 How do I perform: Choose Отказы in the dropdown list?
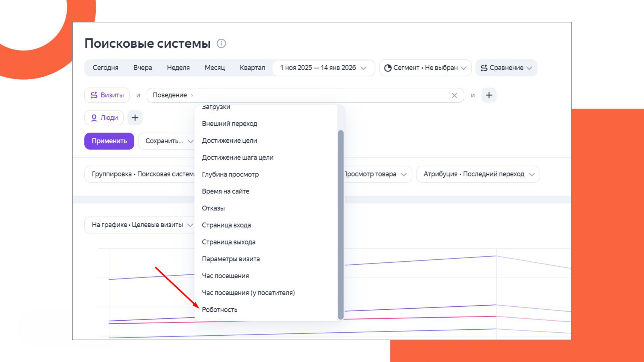(x=213, y=208)
